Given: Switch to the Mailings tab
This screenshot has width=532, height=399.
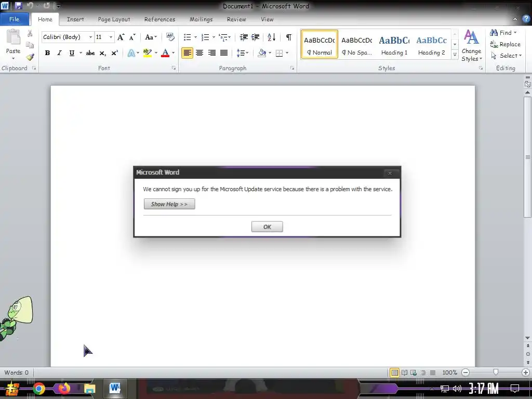Looking at the screenshot, I should pos(201,19).
